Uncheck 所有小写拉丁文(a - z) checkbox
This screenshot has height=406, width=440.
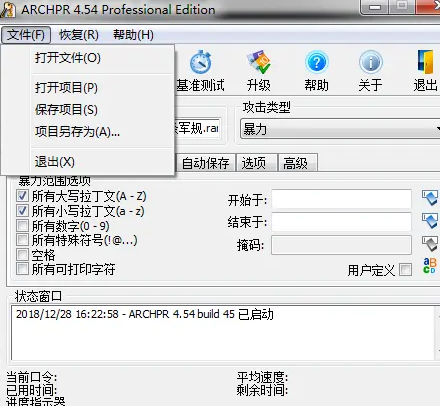(22, 211)
